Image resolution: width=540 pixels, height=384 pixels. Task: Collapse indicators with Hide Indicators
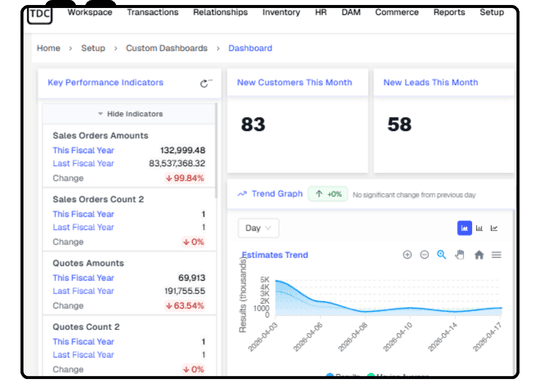(130, 114)
